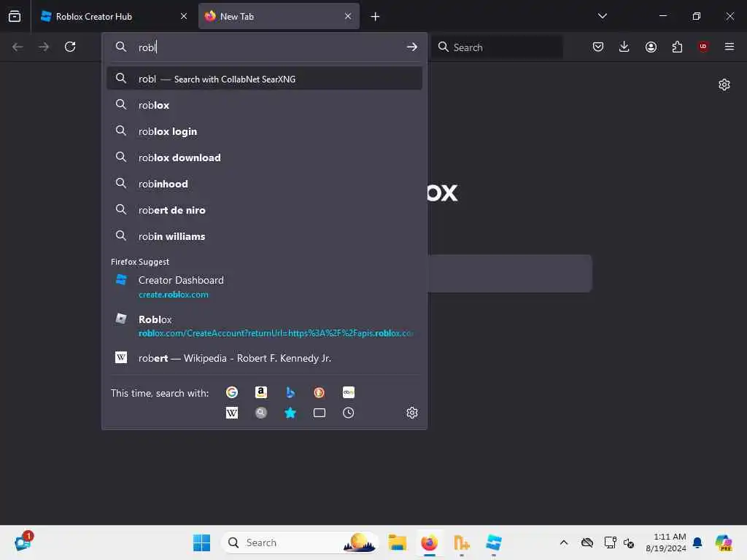Search this time with Bing
The height and width of the screenshot is (560, 747).
[x=290, y=392]
